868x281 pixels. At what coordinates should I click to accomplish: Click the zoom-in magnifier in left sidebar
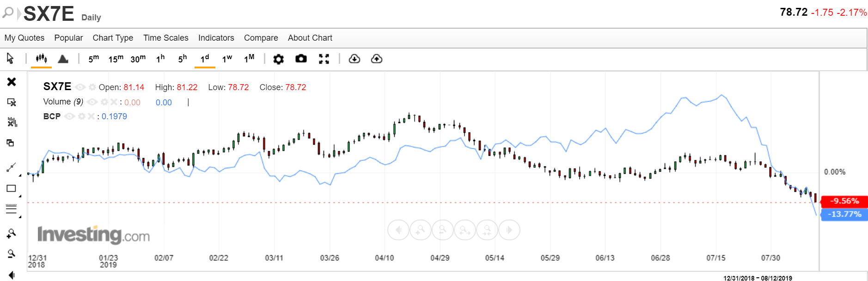tap(11, 234)
